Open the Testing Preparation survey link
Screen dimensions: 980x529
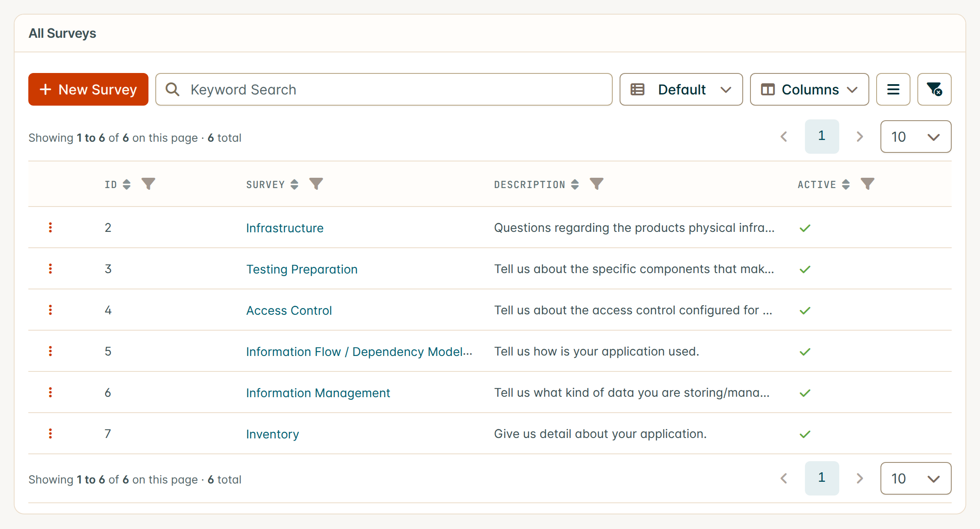[302, 269]
